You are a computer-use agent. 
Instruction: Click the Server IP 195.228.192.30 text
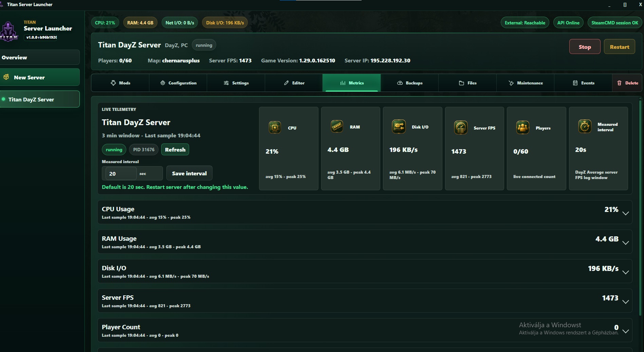point(377,60)
